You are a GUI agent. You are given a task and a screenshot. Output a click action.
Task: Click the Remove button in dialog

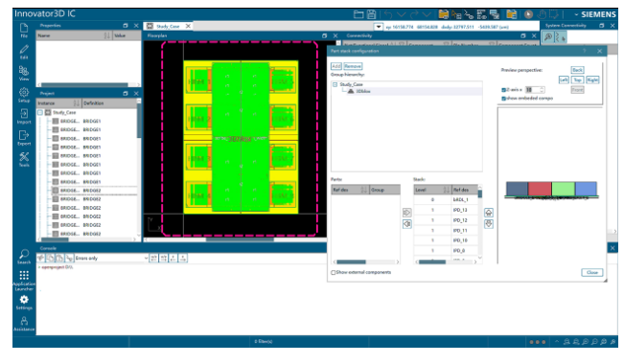[x=353, y=66]
